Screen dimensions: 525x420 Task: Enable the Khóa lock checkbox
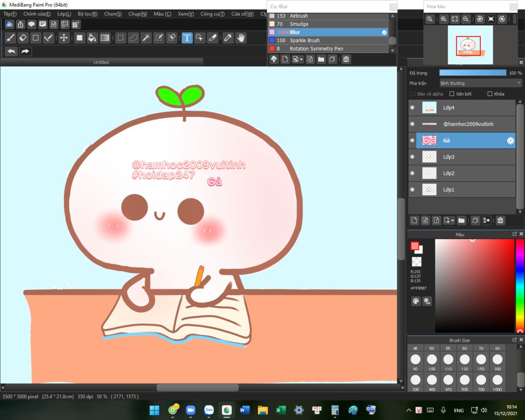click(x=490, y=94)
